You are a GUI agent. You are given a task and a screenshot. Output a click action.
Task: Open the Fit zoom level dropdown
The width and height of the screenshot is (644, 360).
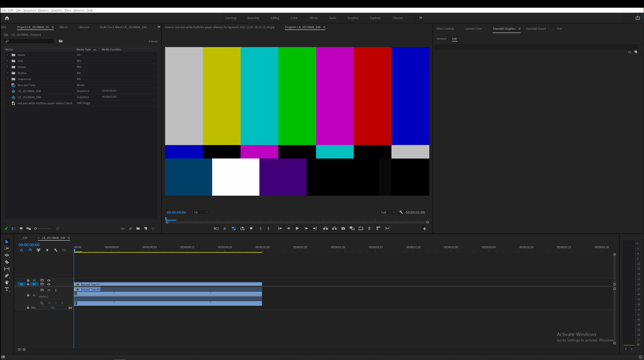(x=201, y=212)
